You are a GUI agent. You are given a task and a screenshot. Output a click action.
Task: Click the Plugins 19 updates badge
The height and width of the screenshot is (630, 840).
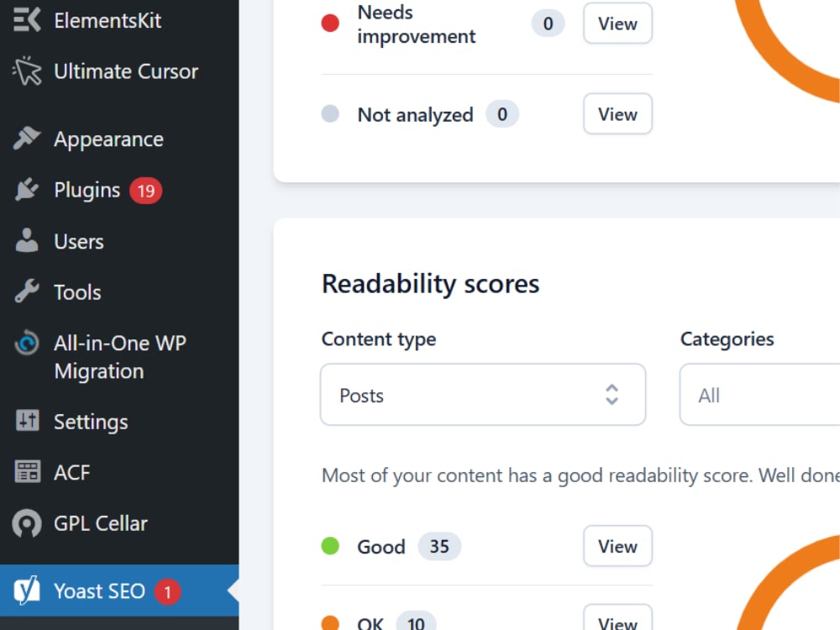[x=145, y=190]
